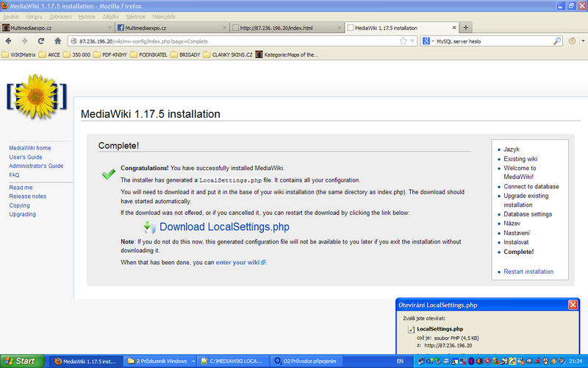Reload the page with the refresh icon
Screen dimensions: 588x368
click(x=41, y=41)
